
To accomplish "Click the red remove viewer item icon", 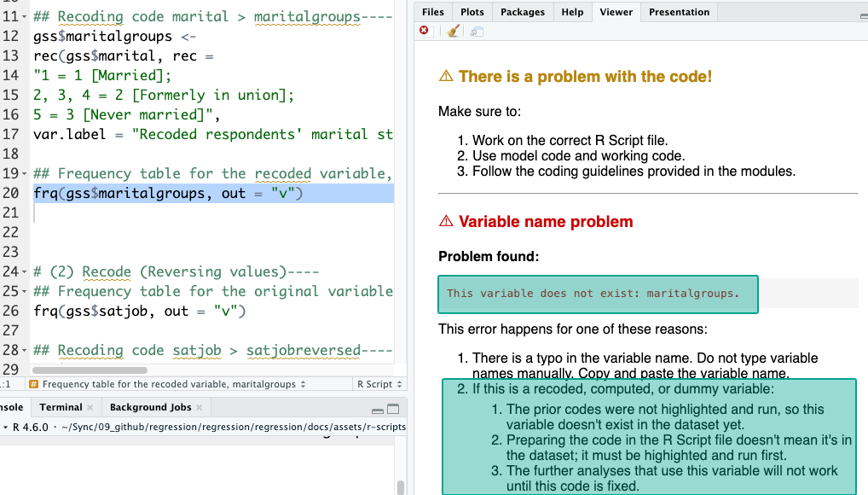I will tap(424, 31).
